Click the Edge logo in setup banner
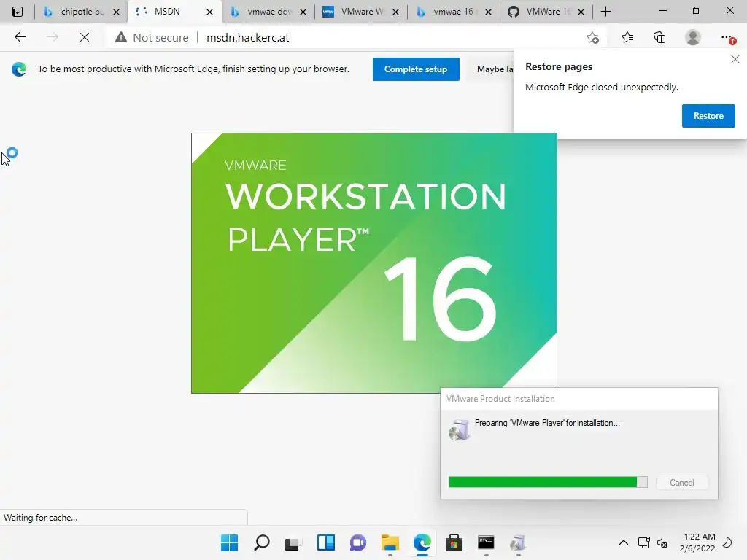The width and height of the screenshot is (747, 560). 18,69
